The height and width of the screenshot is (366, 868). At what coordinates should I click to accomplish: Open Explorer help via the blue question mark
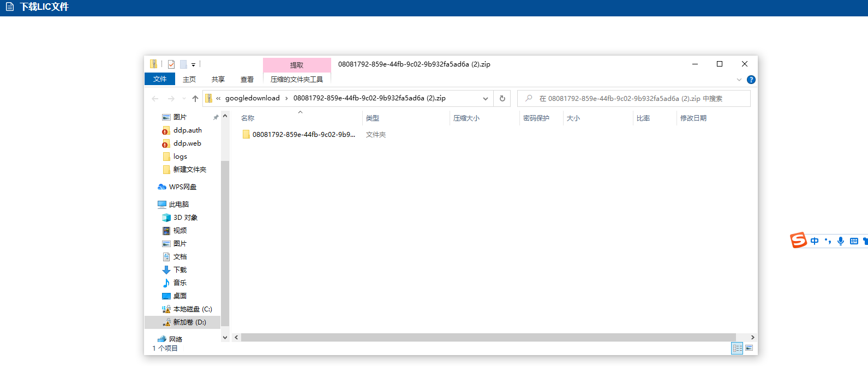pyautogui.click(x=751, y=80)
